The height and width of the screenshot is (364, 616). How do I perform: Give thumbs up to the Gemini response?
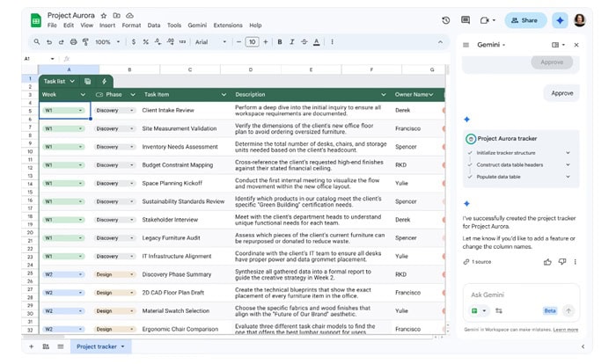pyautogui.click(x=547, y=262)
